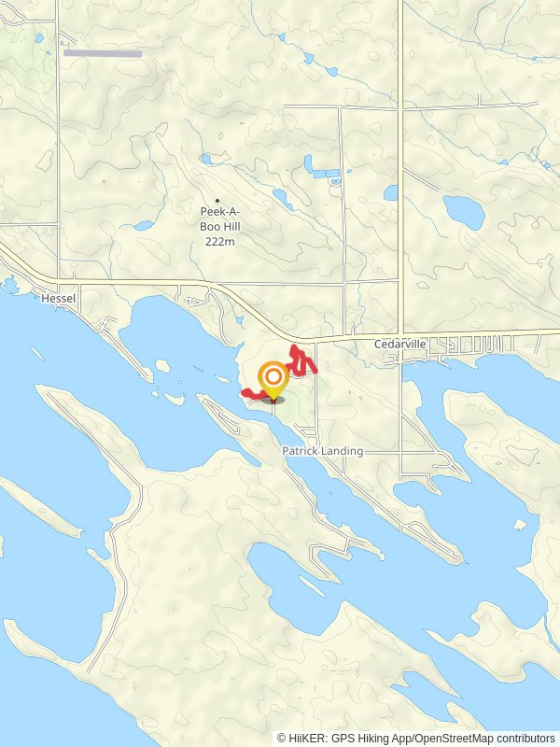
Task: Open the HiiKER attribution text
Action: pos(416,739)
